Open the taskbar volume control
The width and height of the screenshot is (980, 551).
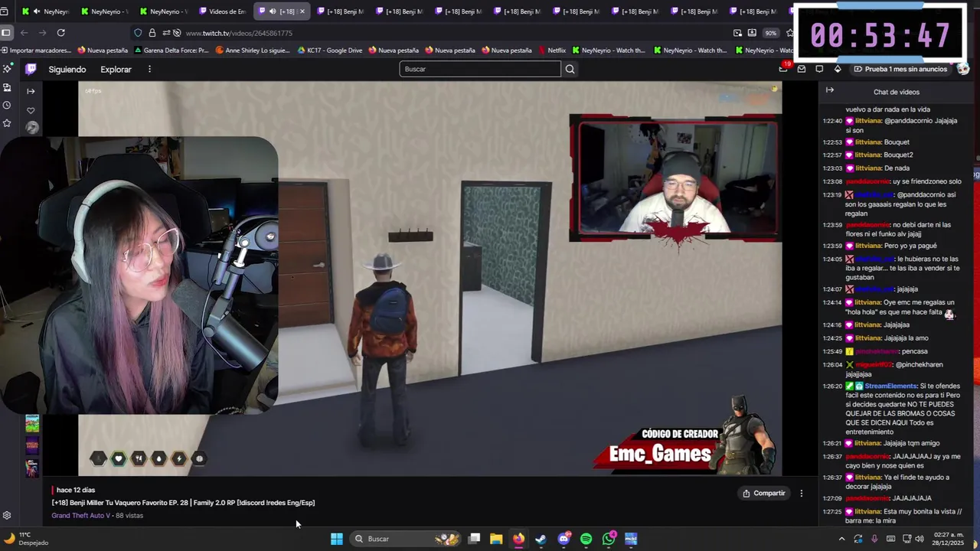[919, 539]
